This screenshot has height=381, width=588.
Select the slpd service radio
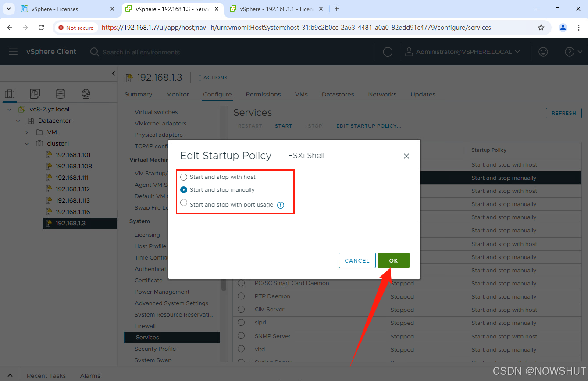(x=241, y=323)
